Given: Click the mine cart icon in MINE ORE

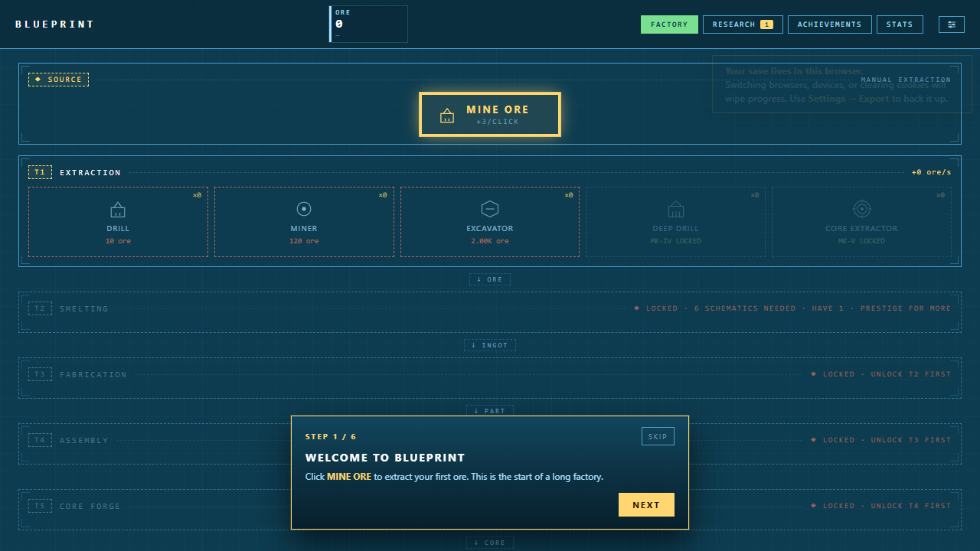Looking at the screenshot, I should point(447,116).
